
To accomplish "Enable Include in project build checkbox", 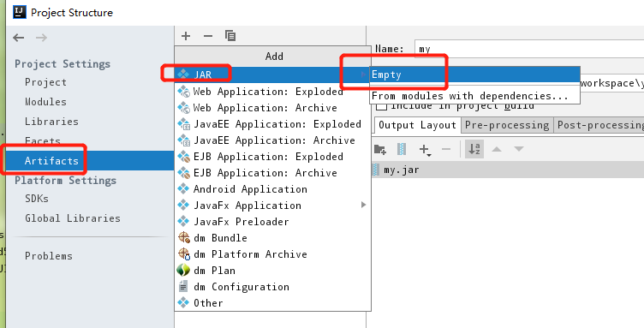I will [382, 106].
